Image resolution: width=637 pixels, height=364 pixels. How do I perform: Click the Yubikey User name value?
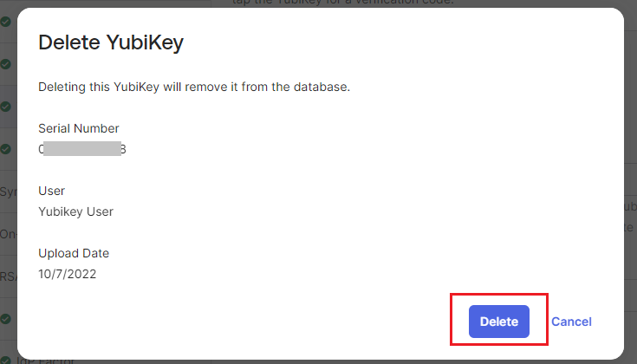pos(75,211)
